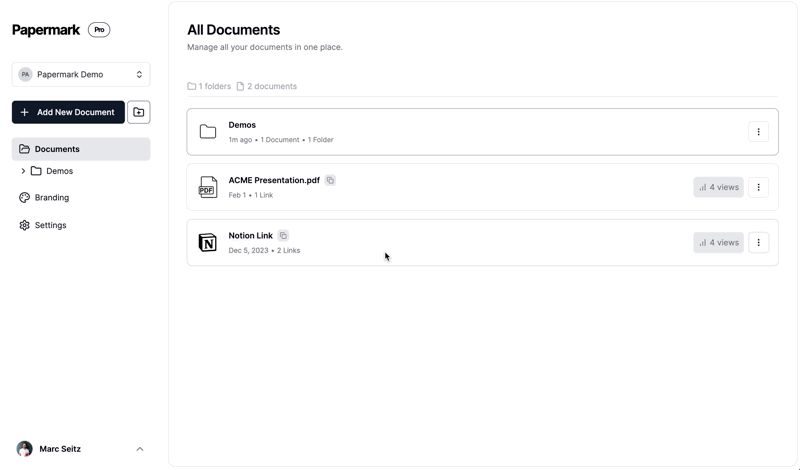Go to Documents in the sidebar
Screen dimensions: 800x470
point(81,149)
